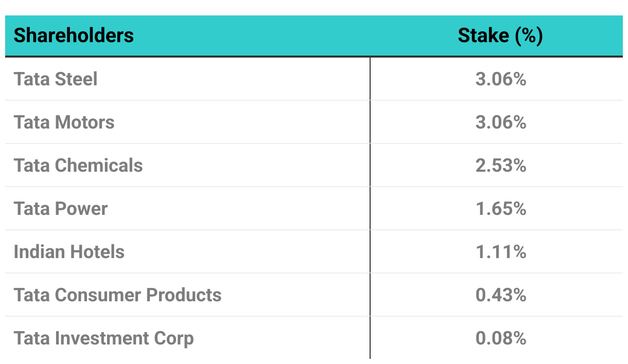Select the Tata Power shareholder cell
Viewport: 628px width, 364px height.
[61, 209]
